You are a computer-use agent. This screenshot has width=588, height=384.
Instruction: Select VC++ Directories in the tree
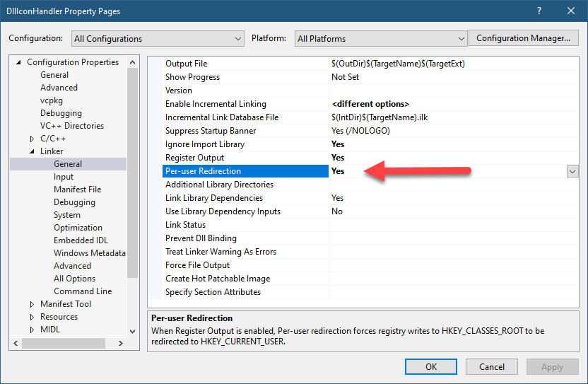(71, 126)
